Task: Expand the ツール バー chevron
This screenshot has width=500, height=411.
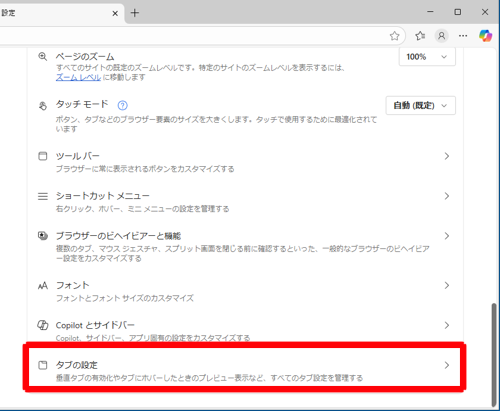Action: 447,156
